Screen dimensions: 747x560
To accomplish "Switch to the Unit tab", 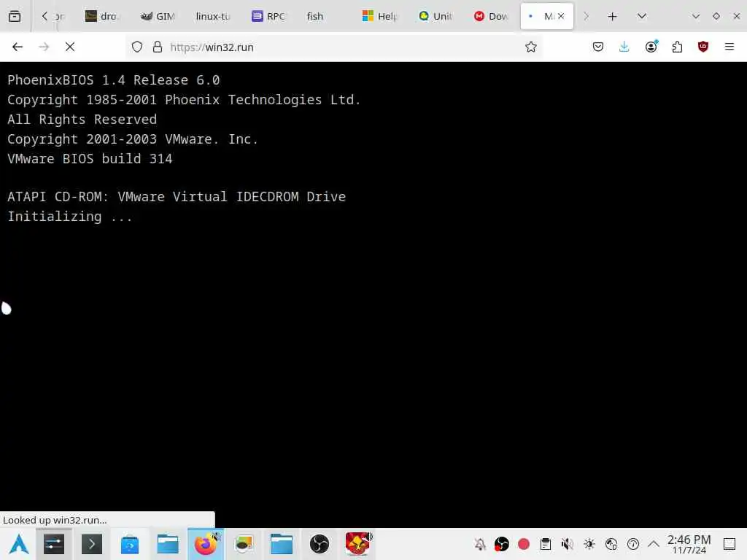I will click(435, 16).
